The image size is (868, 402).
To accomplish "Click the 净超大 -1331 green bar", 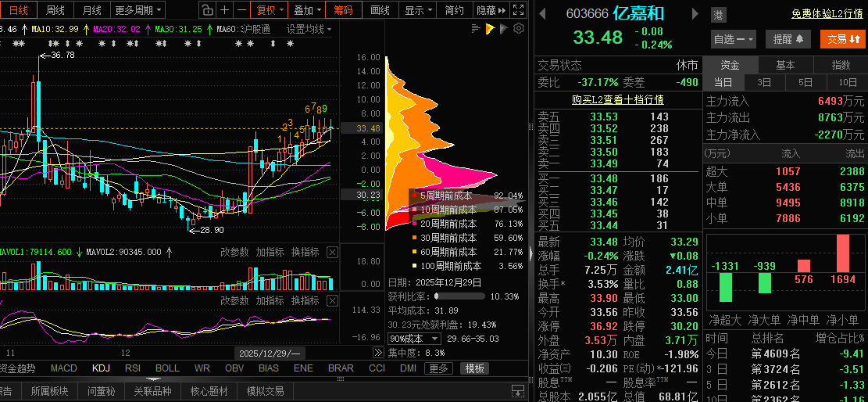I will pyautogui.click(x=726, y=287).
